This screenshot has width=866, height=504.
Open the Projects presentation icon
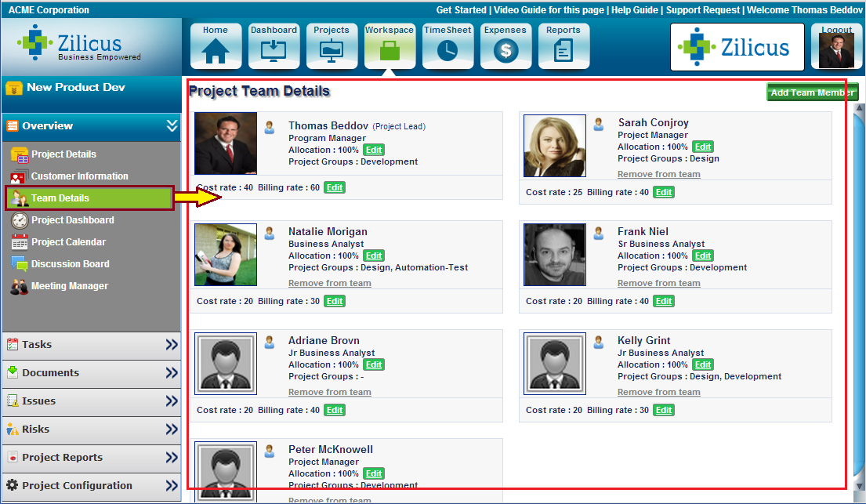coord(332,51)
